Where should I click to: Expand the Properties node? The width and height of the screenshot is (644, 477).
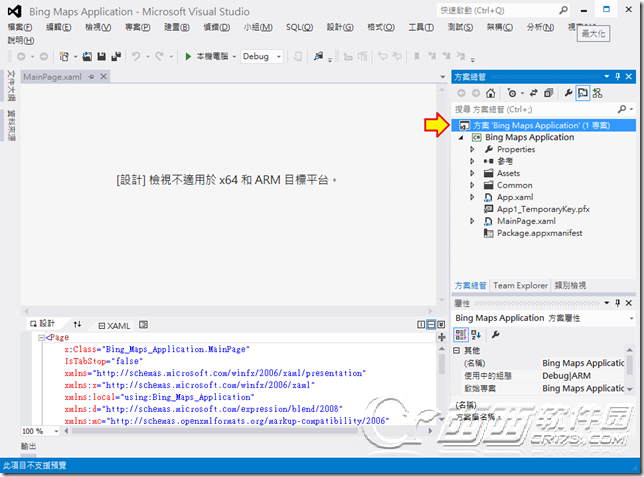point(472,149)
